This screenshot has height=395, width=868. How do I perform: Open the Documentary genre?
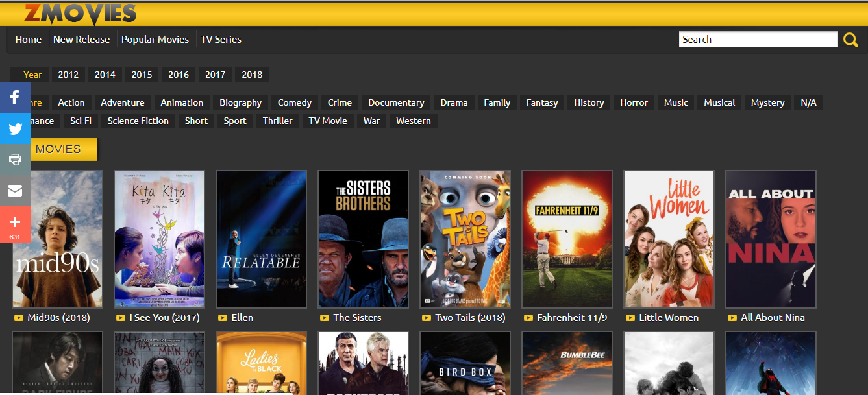point(396,102)
